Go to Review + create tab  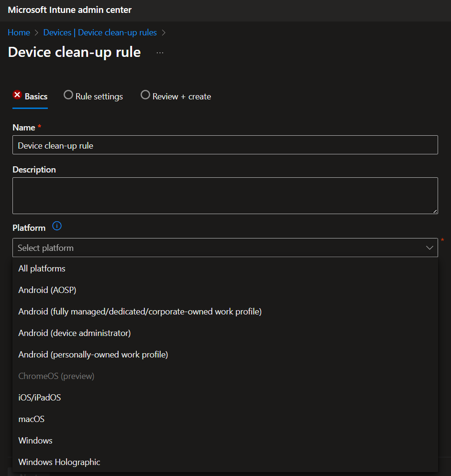tap(176, 97)
